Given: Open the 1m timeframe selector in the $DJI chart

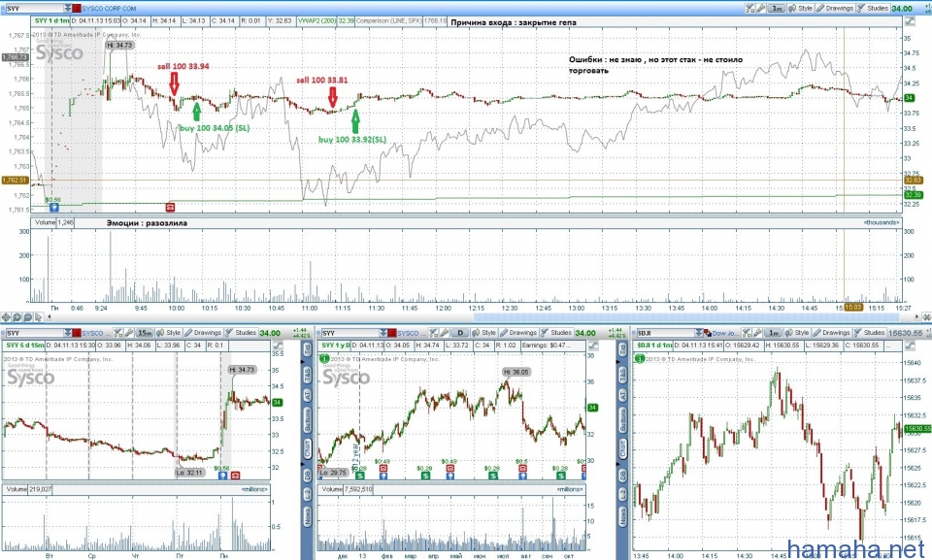Looking at the screenshot, I should (x=774, y=333).
